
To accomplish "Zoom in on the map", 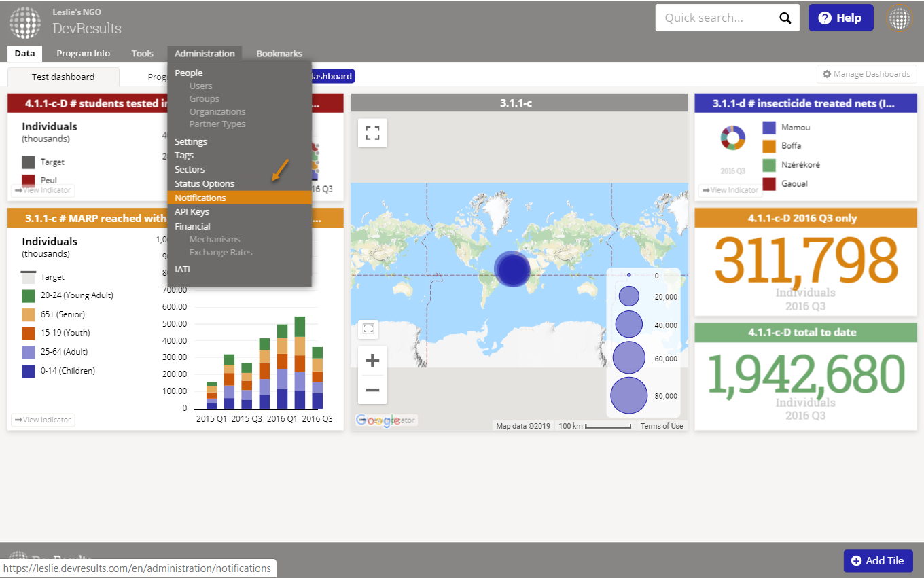I will [x=372, y=361].
